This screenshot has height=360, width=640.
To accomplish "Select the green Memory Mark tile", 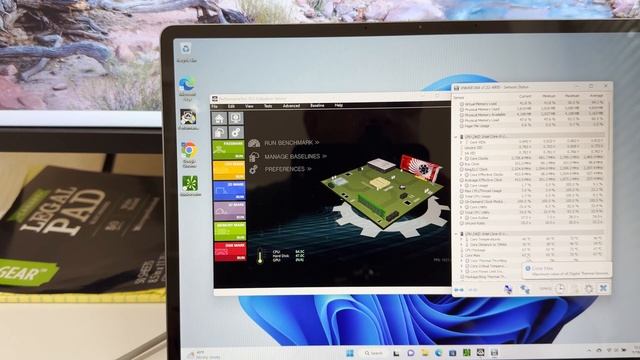I will coord(229,231).
